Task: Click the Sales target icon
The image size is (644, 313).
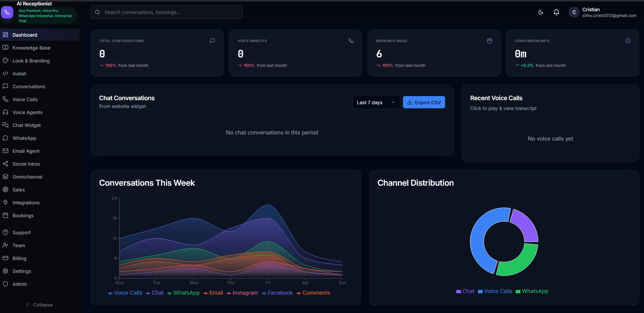Action: click(x=5, y=189)
